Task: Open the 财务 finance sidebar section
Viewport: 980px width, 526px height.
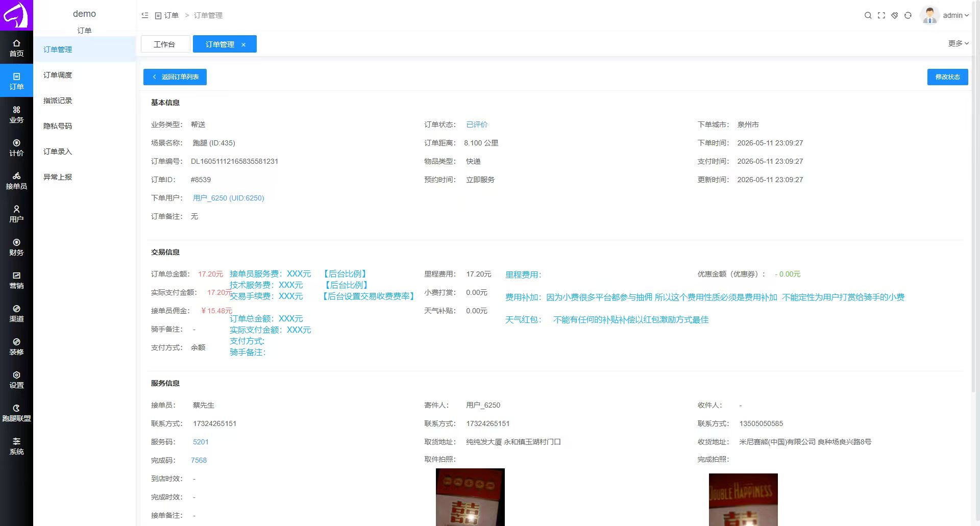Action: 16,247
